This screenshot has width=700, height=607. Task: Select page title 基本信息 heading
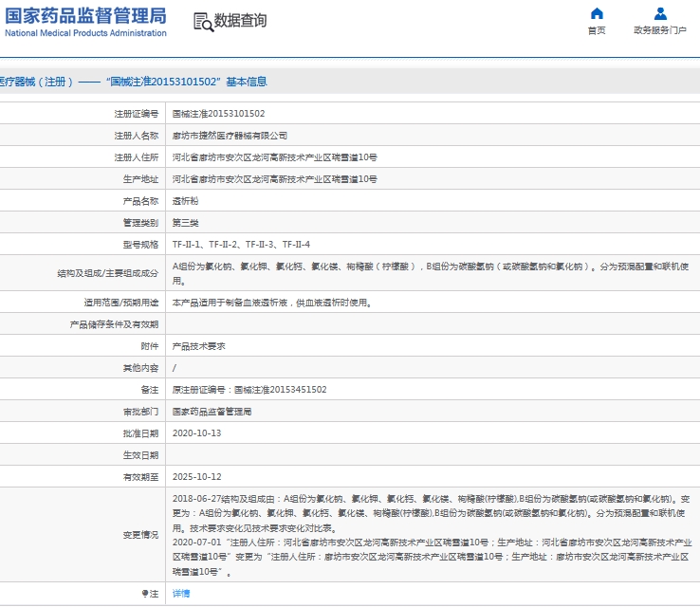(x=247, y=82)
